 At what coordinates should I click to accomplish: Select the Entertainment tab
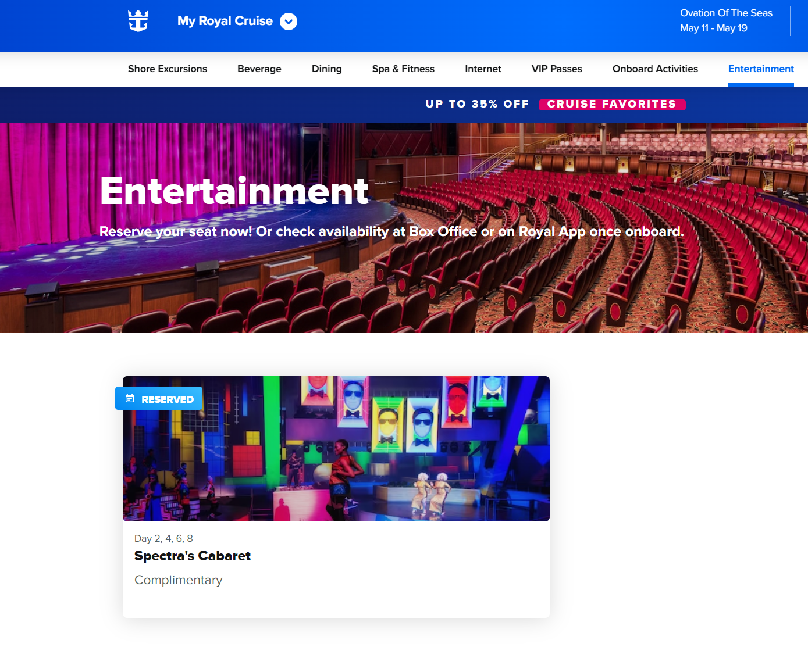tap(761, 69)
